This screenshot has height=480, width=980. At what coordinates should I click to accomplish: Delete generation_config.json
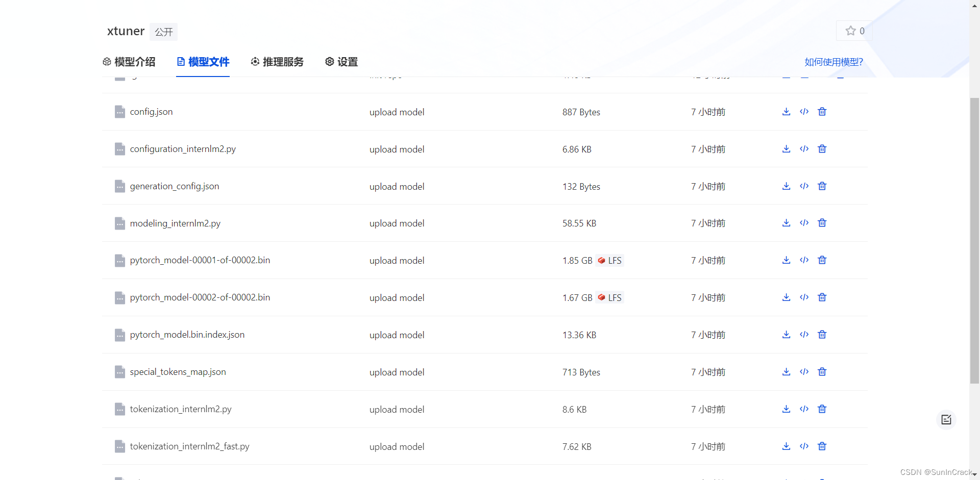click(x=822, y=186)
